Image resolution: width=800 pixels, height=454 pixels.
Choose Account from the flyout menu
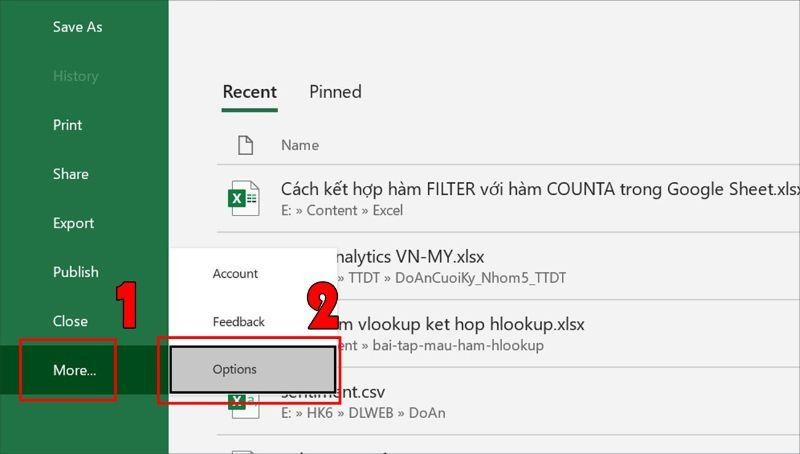pos(235,273)
